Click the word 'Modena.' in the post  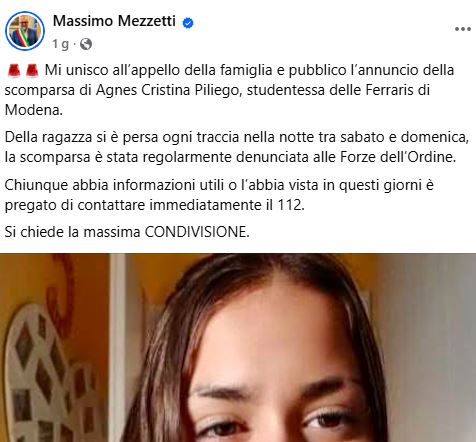pos(34,110)
